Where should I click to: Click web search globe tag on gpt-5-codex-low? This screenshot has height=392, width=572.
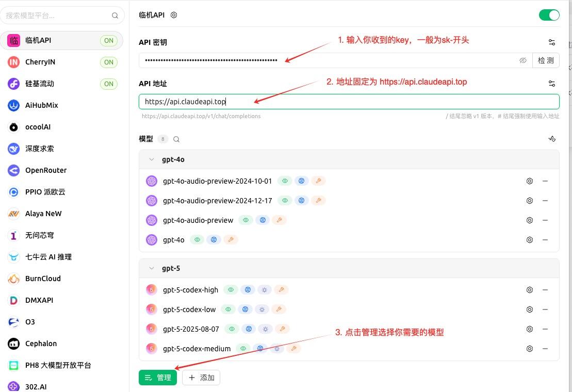click(x=245, y=309)
